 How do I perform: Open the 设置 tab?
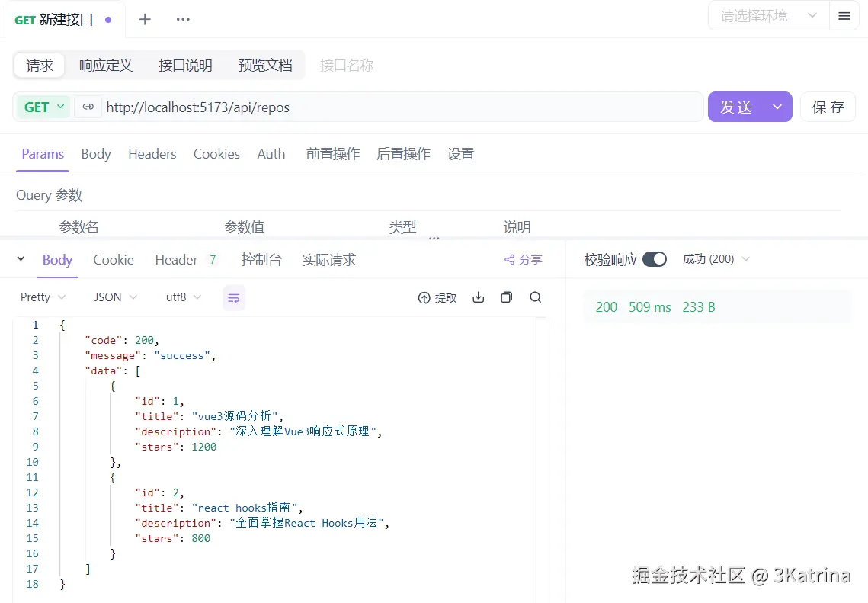pos(460,154)
